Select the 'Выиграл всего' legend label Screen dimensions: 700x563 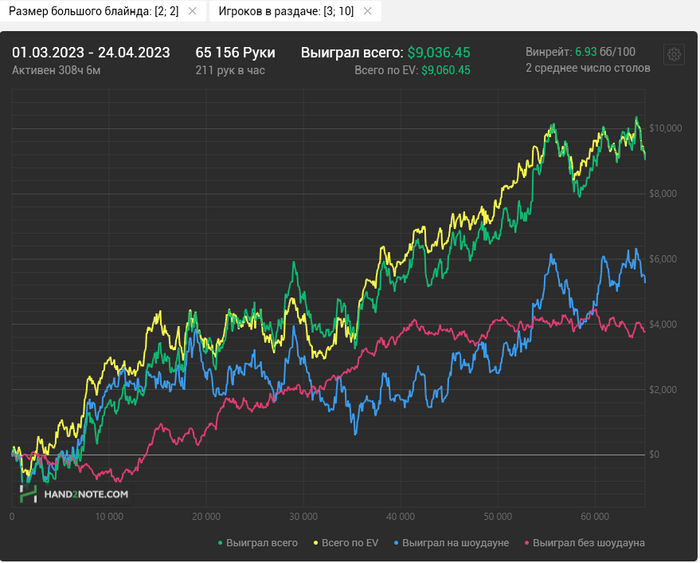pos(262,543)
